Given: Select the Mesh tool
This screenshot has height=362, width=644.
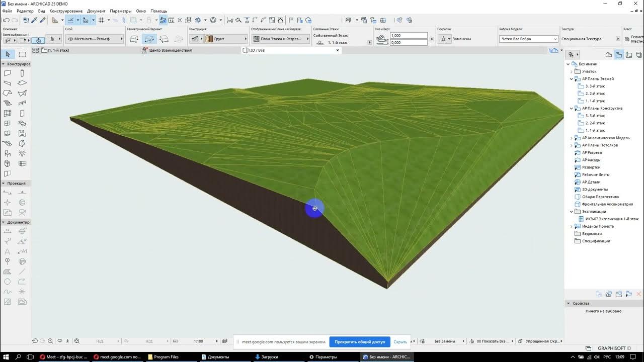Looking at the screenshot, I should click(x=8, y=143).
